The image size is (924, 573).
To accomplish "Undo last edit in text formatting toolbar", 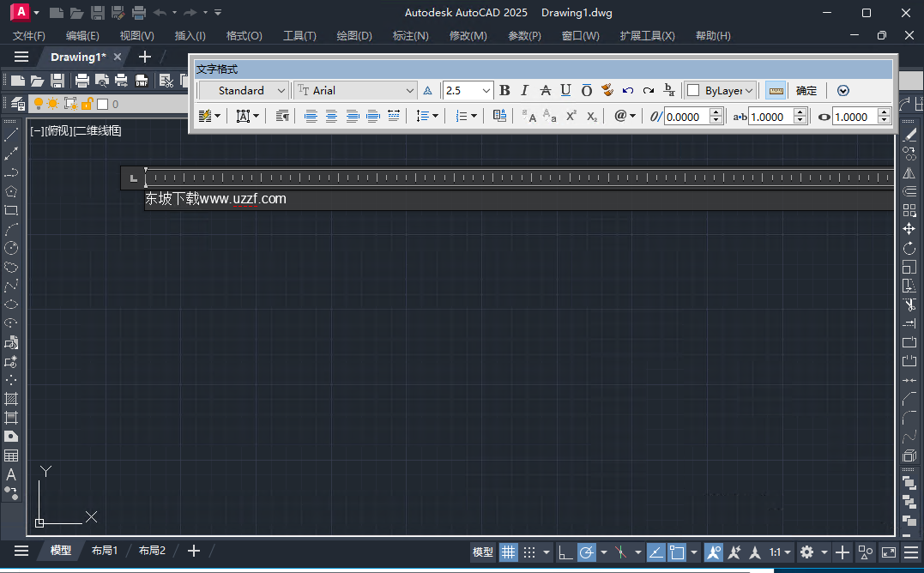I will pyautogui.click(x=627, y=90).
